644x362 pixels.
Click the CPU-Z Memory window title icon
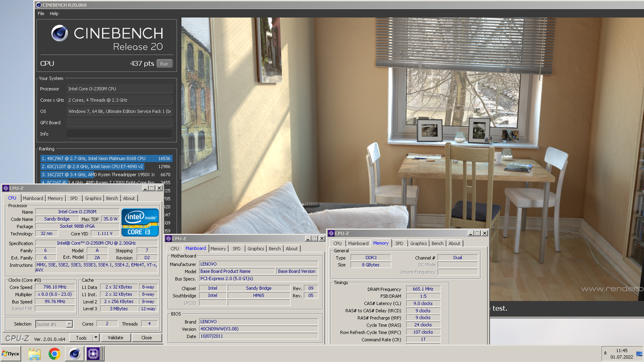click(x=331, y=233)
